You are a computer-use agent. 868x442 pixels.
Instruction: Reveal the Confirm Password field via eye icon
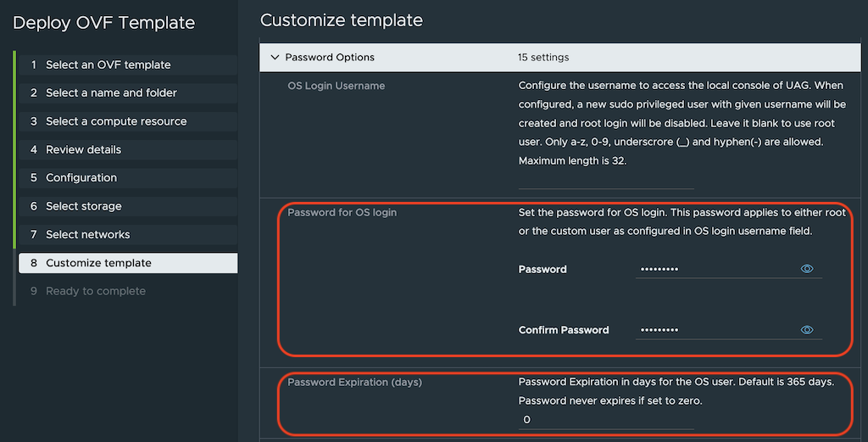click(x=807, y=330)
